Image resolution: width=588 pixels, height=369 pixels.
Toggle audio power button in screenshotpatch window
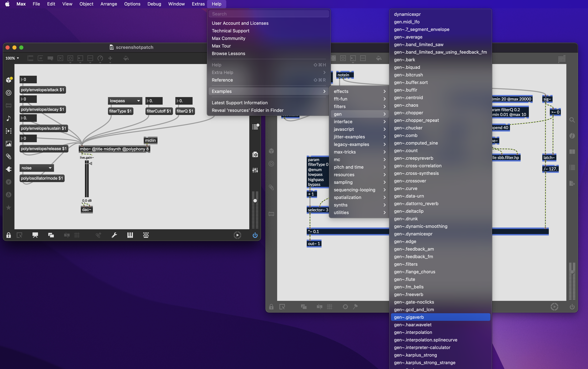point(255,235)
